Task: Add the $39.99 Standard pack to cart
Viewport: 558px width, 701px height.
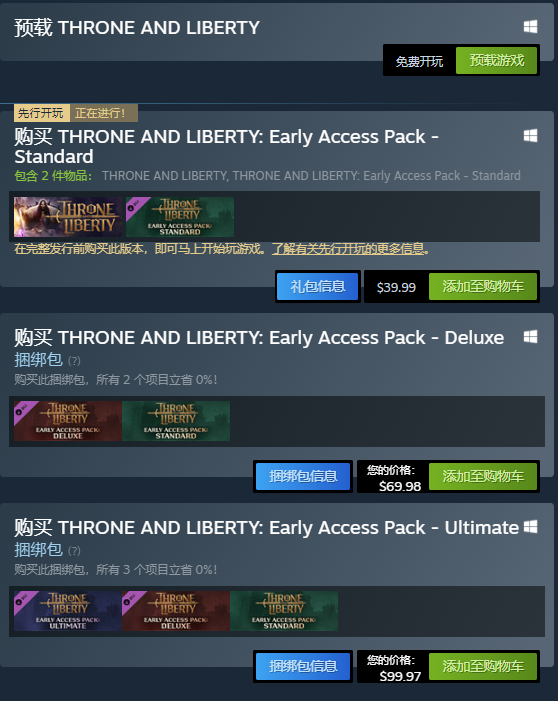Action: [483, 286]
